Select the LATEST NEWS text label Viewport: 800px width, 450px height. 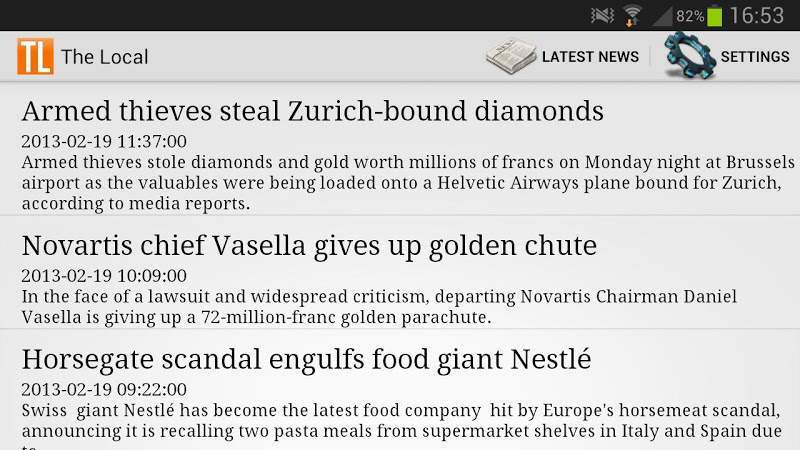coord(590,57)
